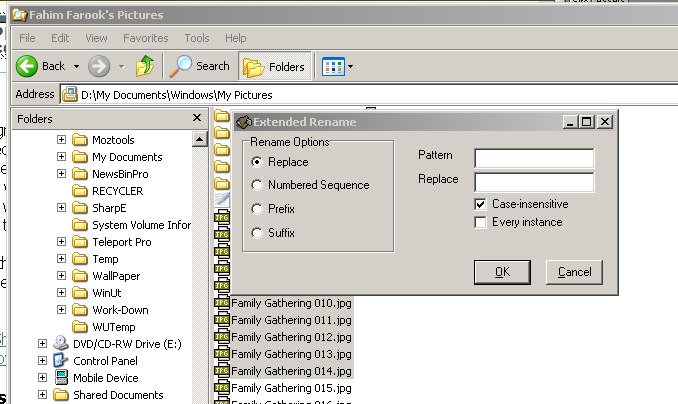
Task: Select the Suffix radio option
Action: pyautogui.click(x=257, y=233)
